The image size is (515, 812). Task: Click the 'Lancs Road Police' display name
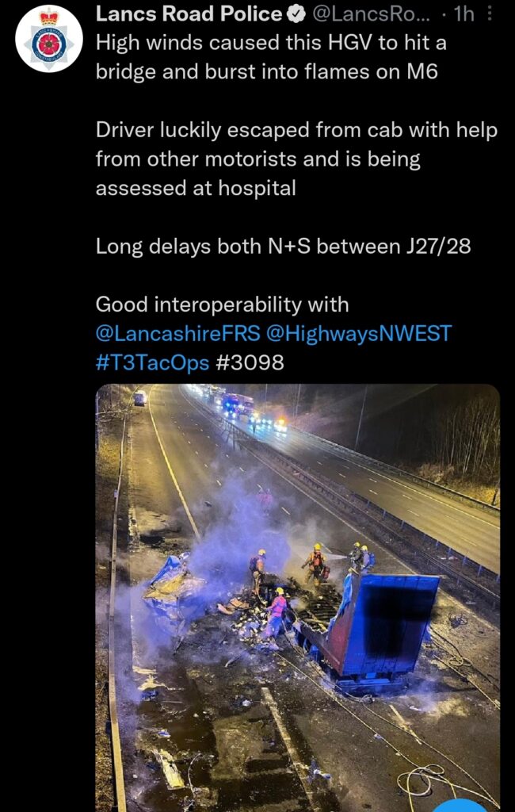pos(189,14)
